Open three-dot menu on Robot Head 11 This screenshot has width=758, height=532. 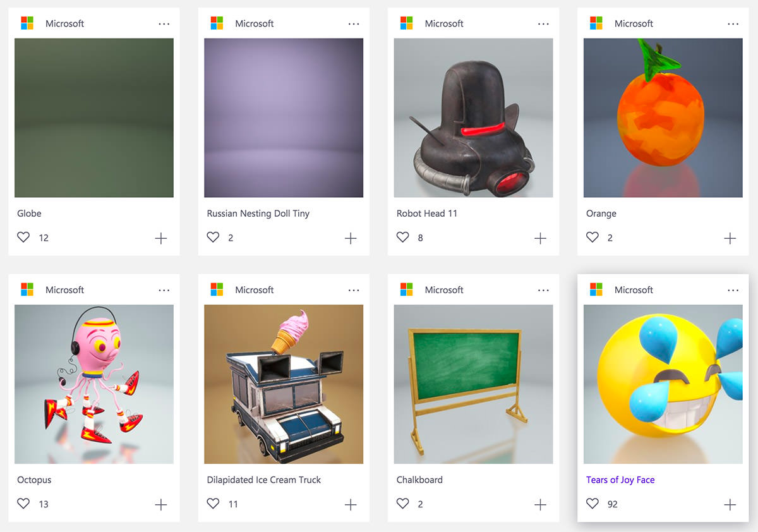543,24
